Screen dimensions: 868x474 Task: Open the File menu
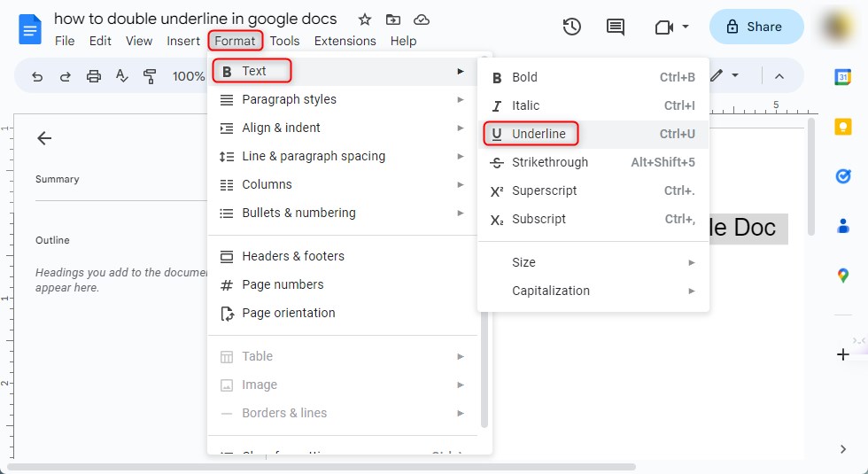coord(65,41)
